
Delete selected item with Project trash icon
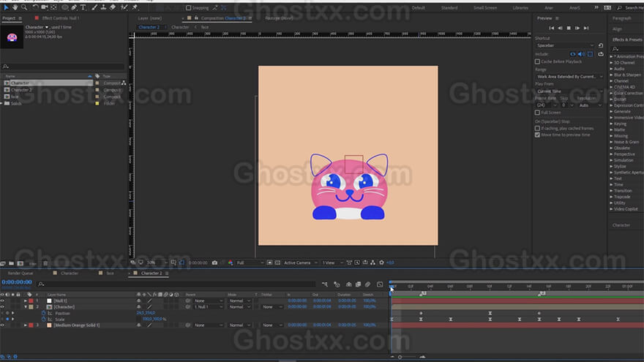[x=45, y=263]
